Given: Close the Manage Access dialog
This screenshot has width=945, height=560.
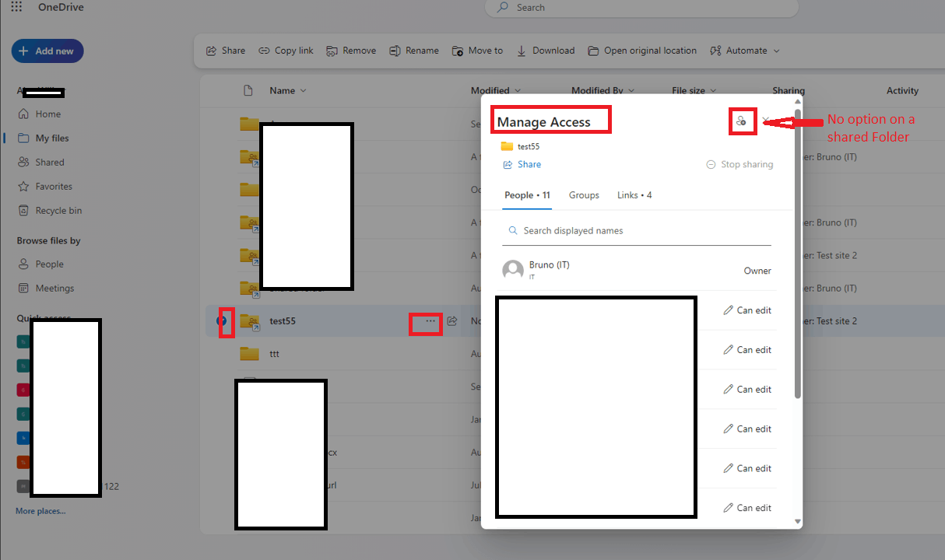Looking at the screenshot, I should tap(766, 121).
